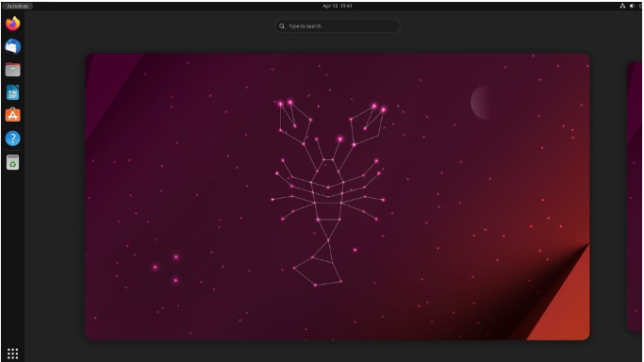Click the magnifier icon in search box

pyautogui.click(x=282, y=25)
